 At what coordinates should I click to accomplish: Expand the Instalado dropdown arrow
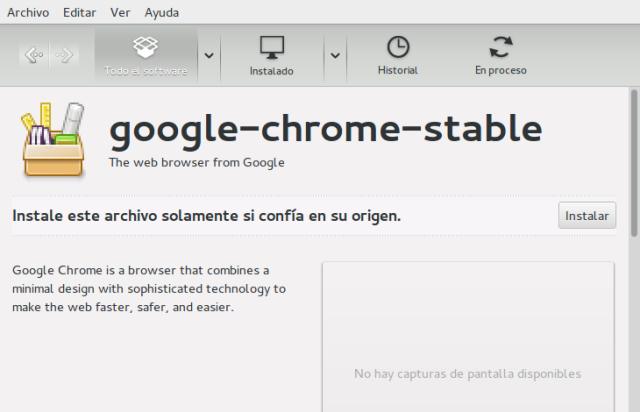335,55
